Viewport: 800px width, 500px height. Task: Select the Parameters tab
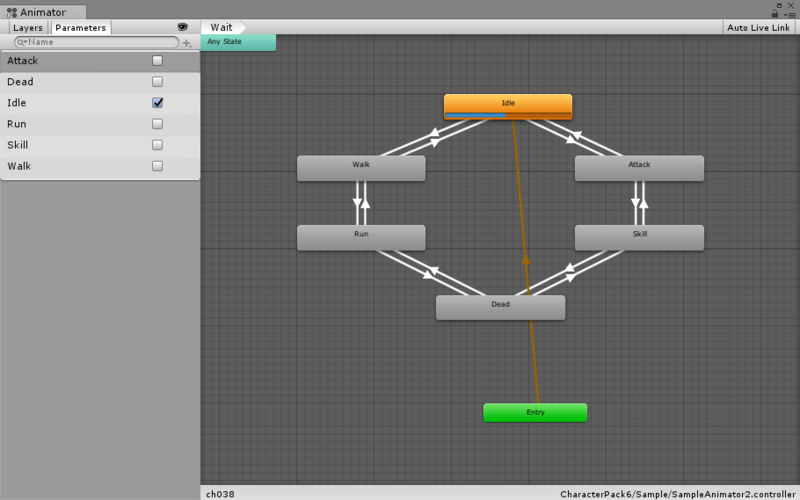point(81,28)
